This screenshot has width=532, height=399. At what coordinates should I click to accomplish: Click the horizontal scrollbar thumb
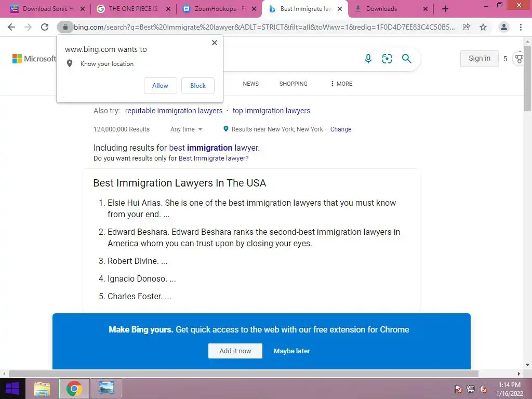click(244, 374)
